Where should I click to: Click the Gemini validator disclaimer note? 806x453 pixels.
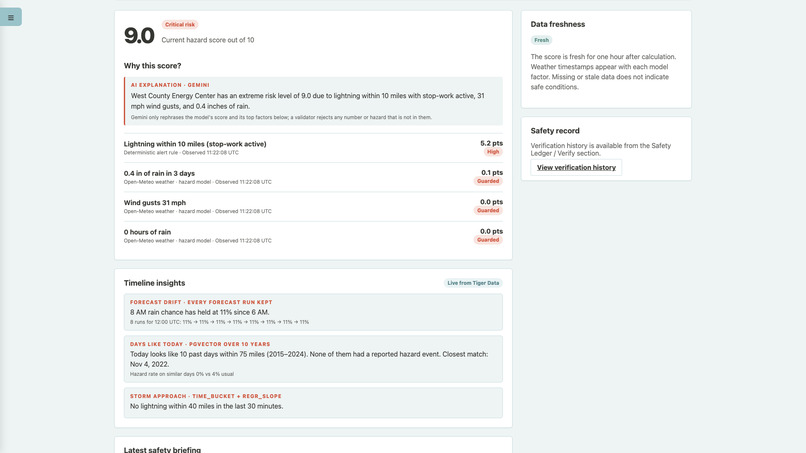click(x=281, y=117)
